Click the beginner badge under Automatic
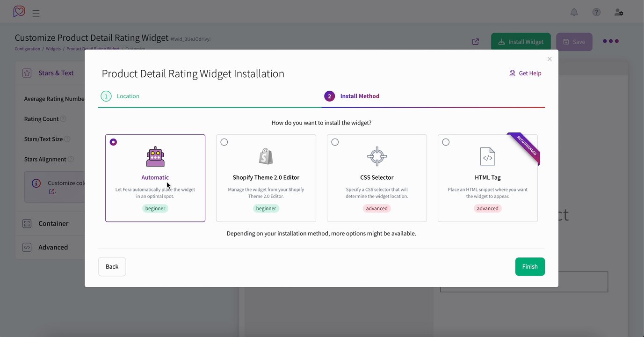Screen dimensions: 644x337 pos(155,208)
